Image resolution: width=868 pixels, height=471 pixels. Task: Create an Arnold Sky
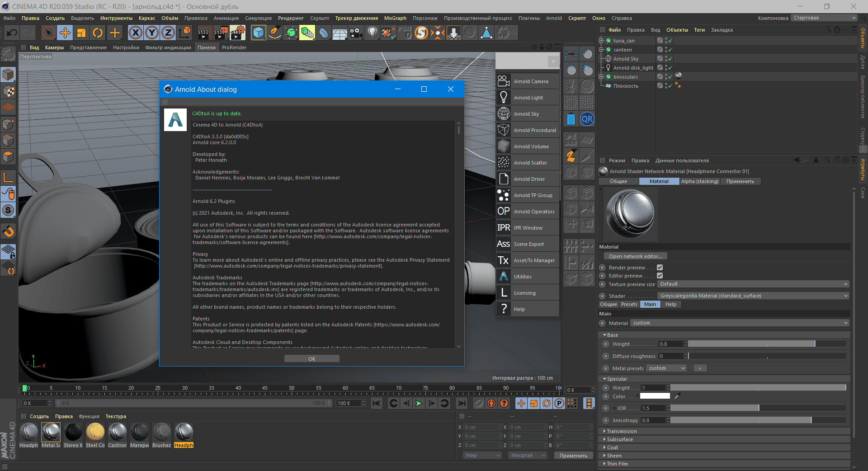coord(528,114)
